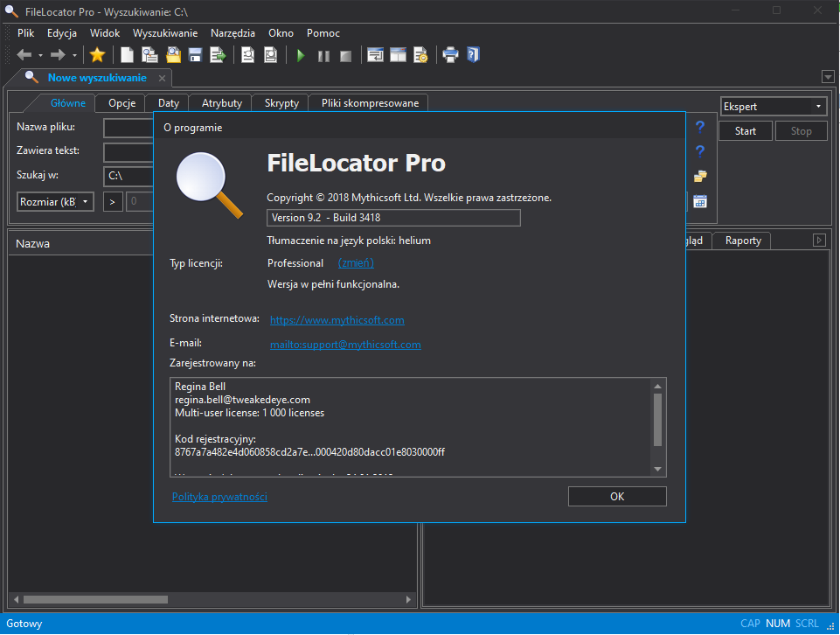The width and height of the screenshot is (840, 635).
Task: Open the Wyszukiwanie menu
Action: (x=165, y=33)
